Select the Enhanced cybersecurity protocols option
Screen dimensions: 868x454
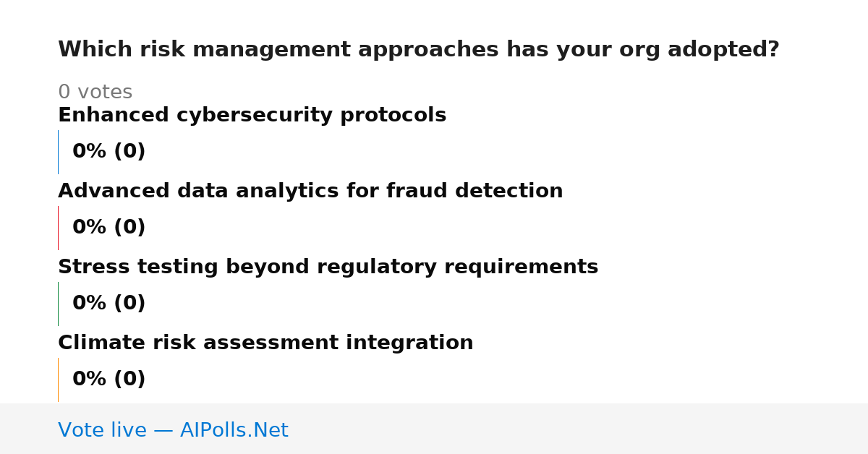(252, 116)
